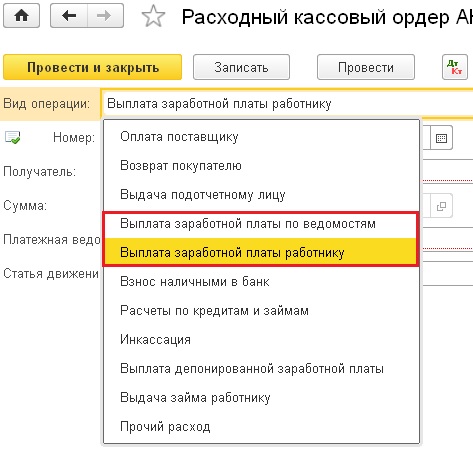Click the Home icon button

click(21, 16)
